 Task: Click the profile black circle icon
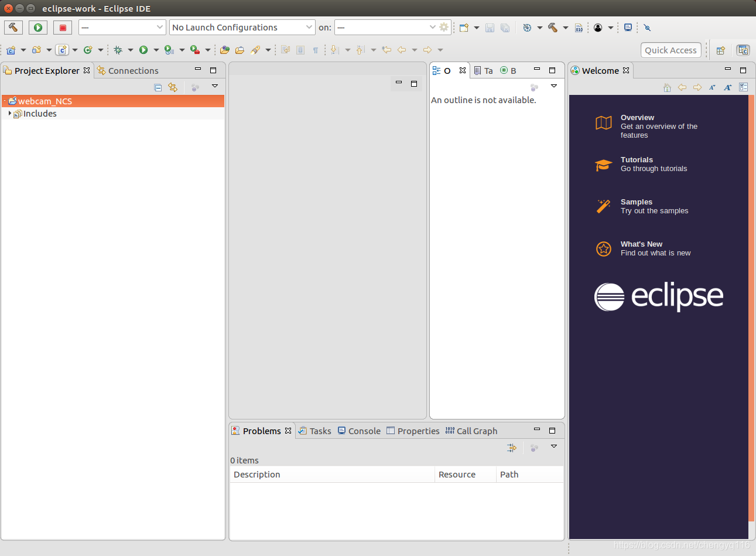tap(598, 28)
